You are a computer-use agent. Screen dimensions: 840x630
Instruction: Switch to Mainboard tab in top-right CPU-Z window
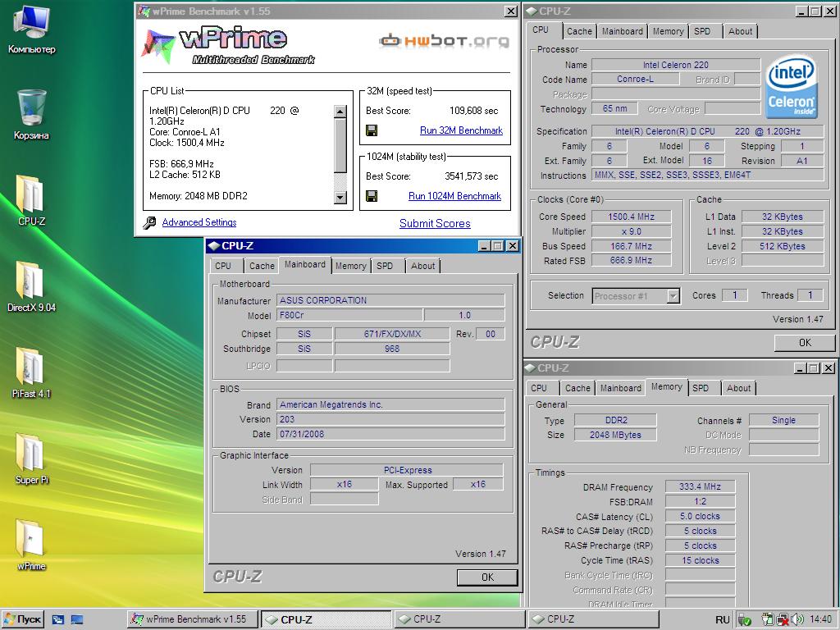622,31
